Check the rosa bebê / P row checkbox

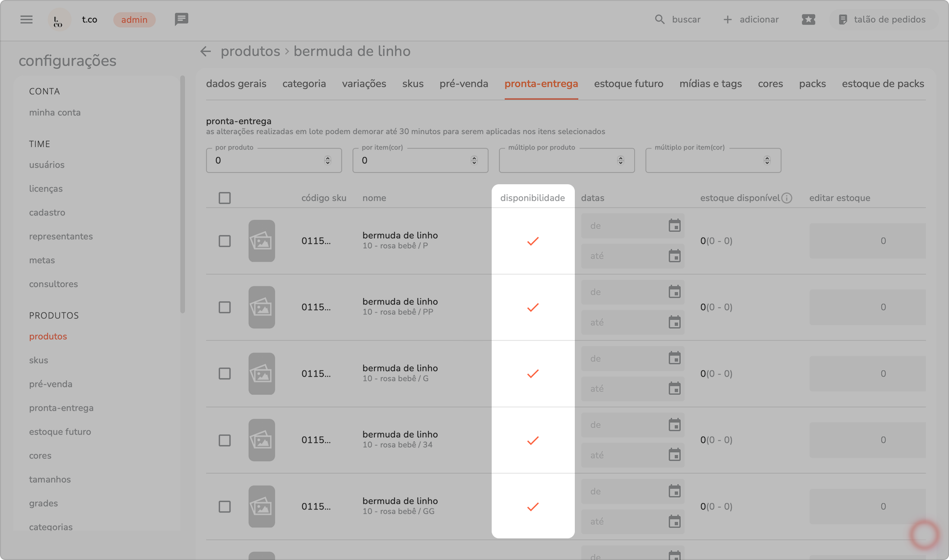(225, 241)
